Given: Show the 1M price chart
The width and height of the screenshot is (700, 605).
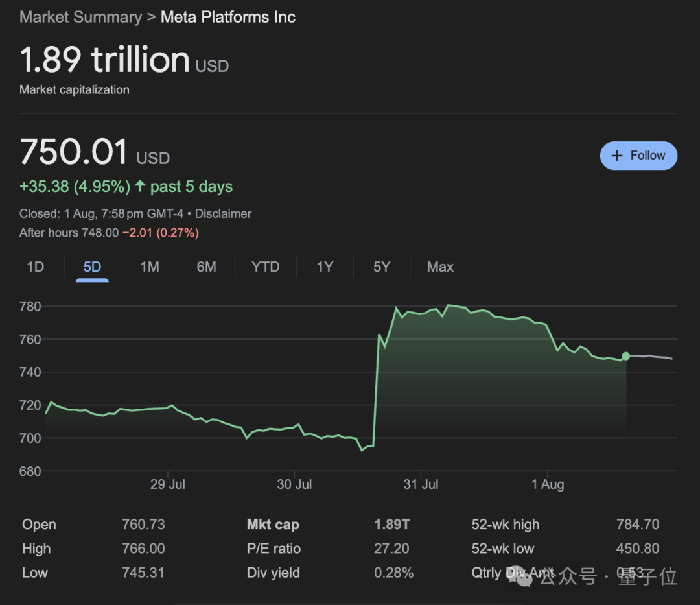Looking at the screenshot, I should (x=150, y=267).
